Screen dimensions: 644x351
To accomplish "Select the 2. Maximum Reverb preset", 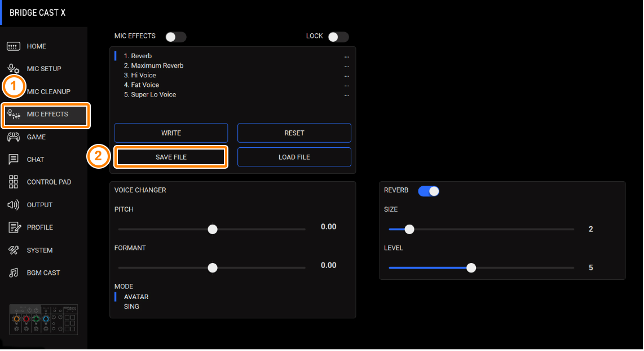I will (153, 66).
